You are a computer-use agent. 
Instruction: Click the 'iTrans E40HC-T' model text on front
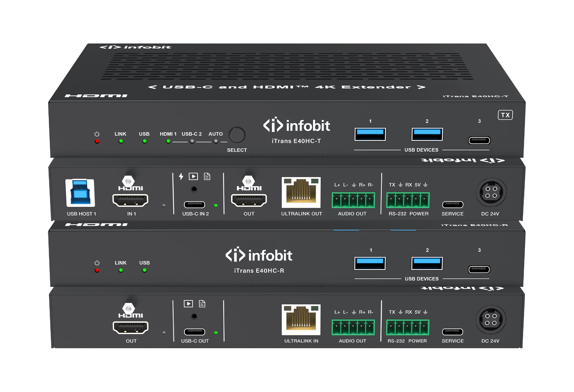click(x=296, y=141)
